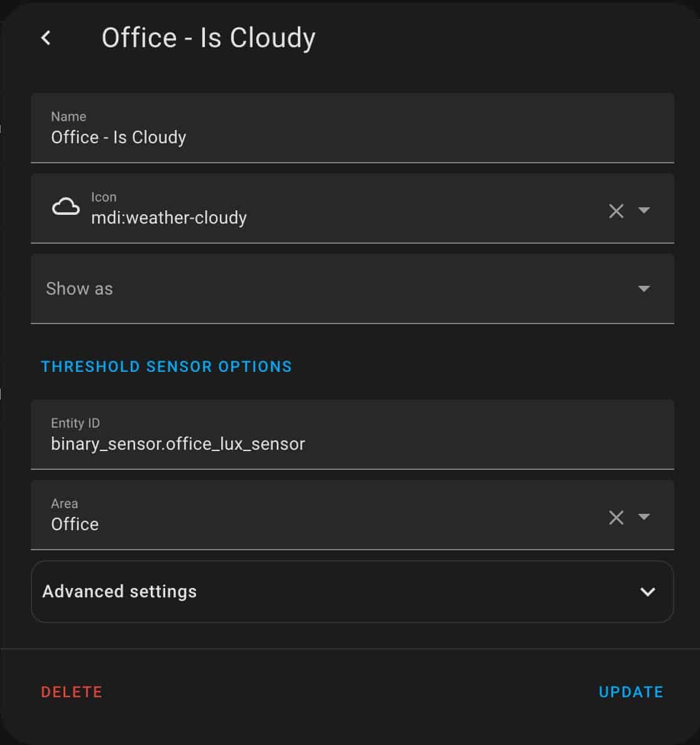Click dialog title Office - Is Cloudy
The width and height of the screenshot is (700, 745).
pos(209,38)
